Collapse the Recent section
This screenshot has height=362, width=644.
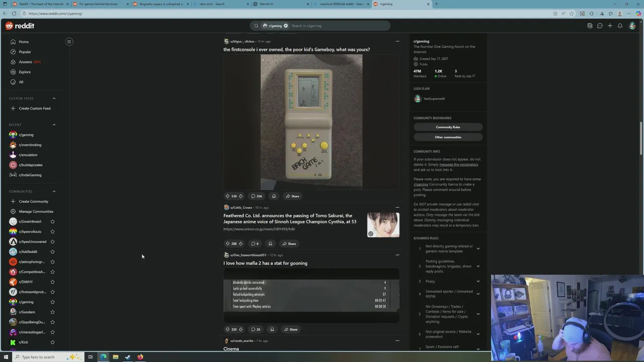(x=54, y=125)
